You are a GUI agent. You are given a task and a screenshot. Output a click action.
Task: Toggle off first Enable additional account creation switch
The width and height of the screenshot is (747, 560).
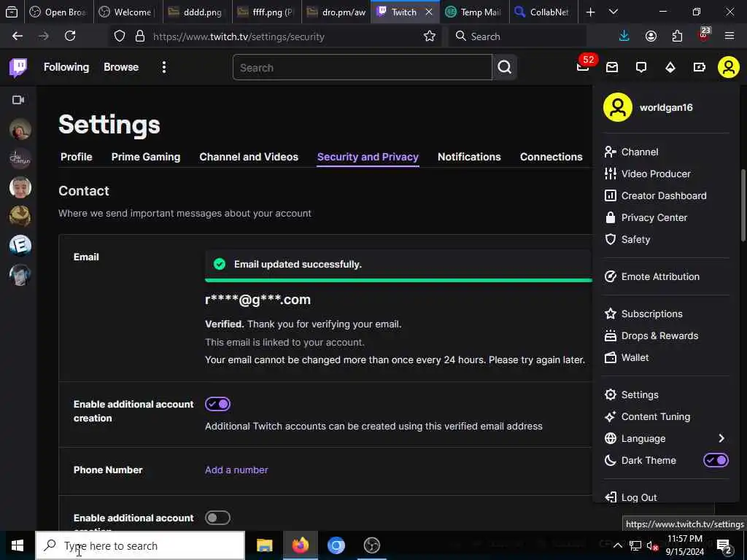point(217,404)
